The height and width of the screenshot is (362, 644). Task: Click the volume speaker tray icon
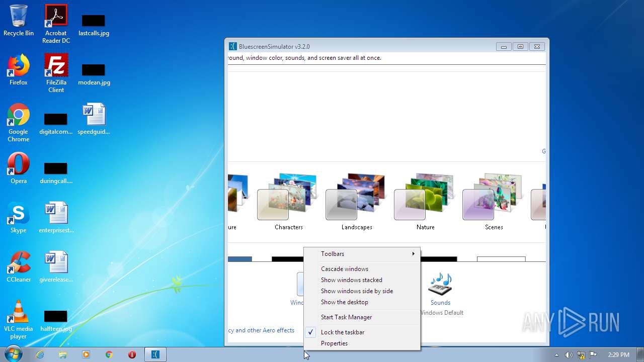click(x=569, y=354)
